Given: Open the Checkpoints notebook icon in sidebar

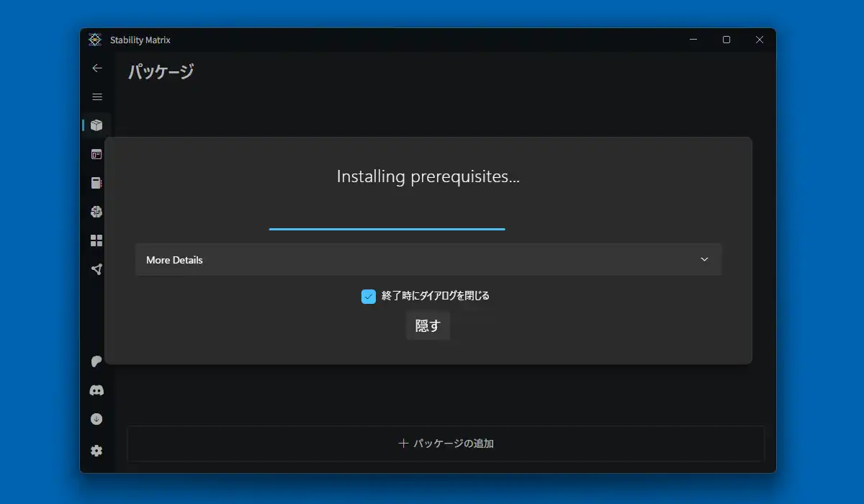Looking at the screenshot, I should [96, 183].
